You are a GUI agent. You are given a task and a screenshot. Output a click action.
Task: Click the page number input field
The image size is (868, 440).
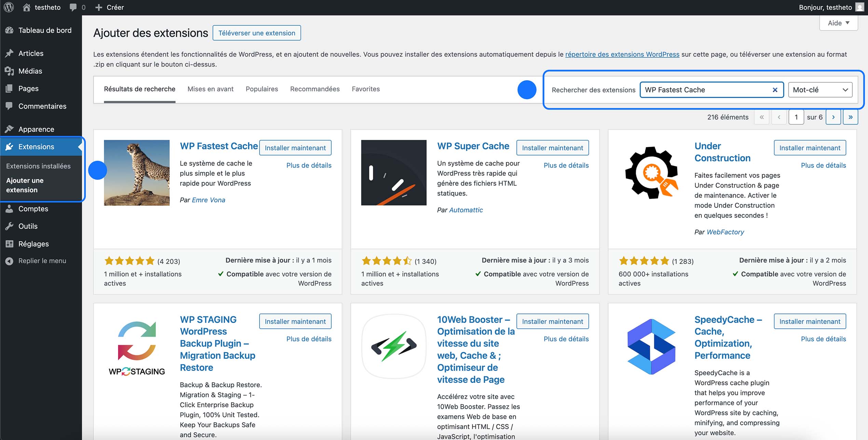(x=796, y=117)
